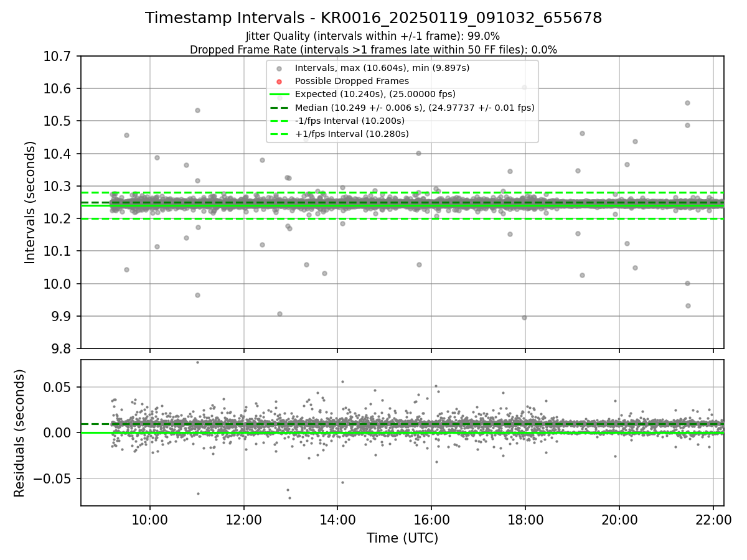The width and height of the screenshot is (747, 560).
Task: Click the plot title Timestamp Intervals KR0016
Action: pos(374,18)
